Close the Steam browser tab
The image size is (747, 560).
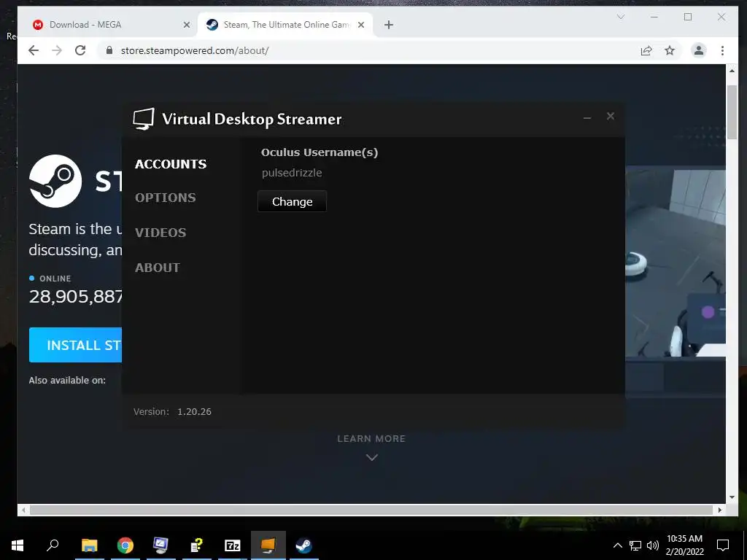[361, 25]
